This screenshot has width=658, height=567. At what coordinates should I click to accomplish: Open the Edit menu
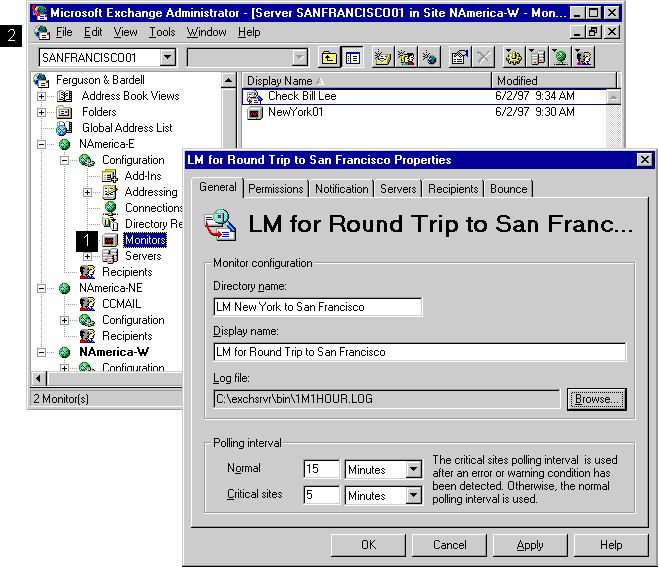(93, 32)
